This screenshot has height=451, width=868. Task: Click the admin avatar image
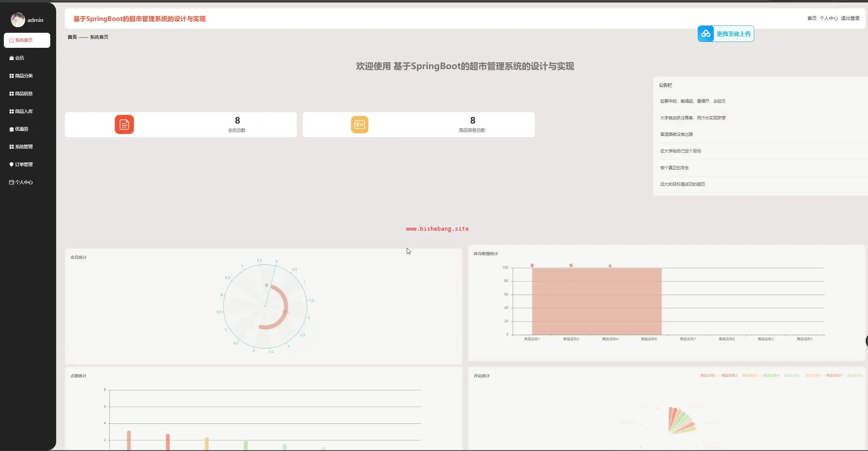click(x=18, y=20)
